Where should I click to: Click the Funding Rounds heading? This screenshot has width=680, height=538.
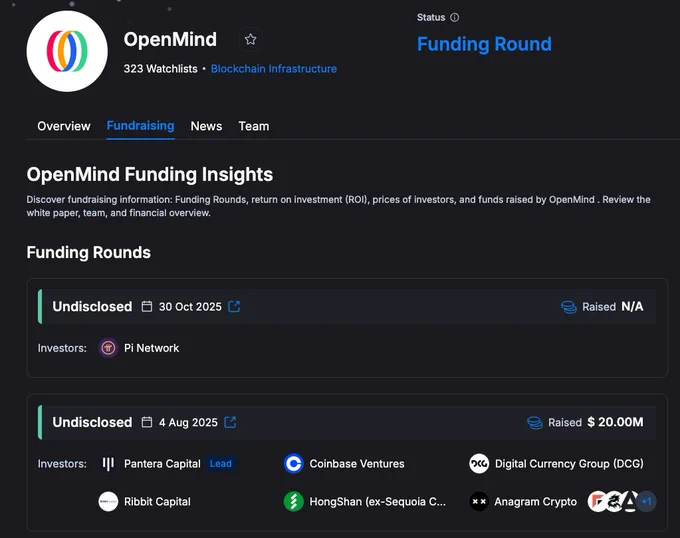pos(88,252)
